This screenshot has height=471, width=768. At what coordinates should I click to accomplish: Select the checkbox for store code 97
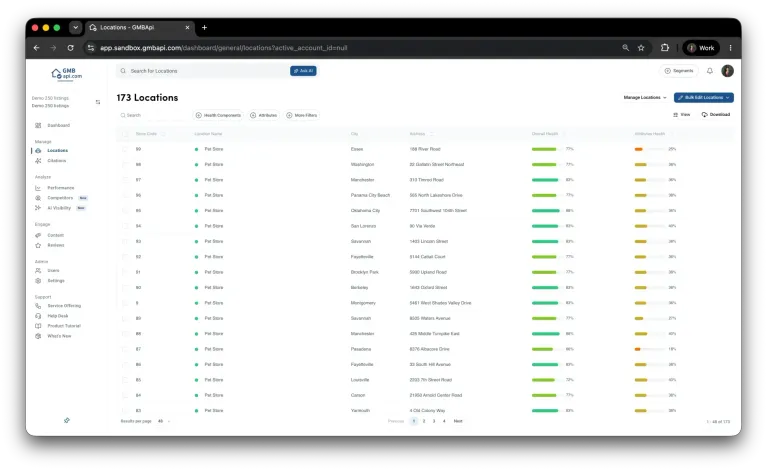coord(125,180)
